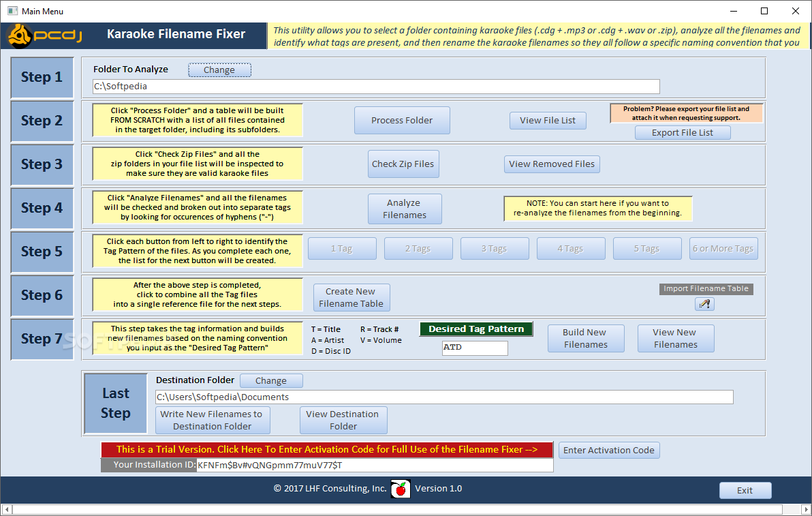Click the 'NOTE: You can start here' note
812x516 pixels.
pyautogui.click(x=598, y=209)
